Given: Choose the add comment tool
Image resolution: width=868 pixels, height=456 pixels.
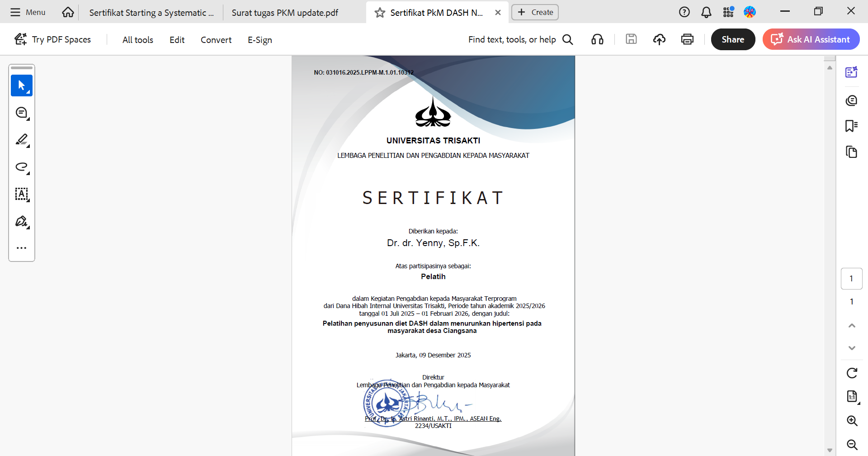Looking at the screenshot, I should [x=21, y=113].
